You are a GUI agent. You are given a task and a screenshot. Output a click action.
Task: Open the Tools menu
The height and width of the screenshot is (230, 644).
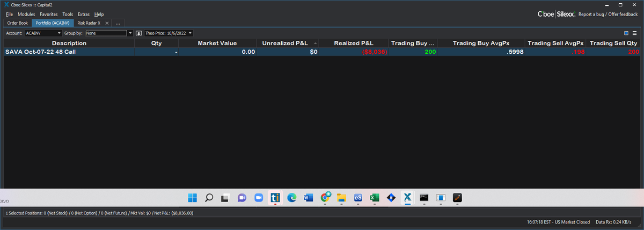(x=68, y=14)
